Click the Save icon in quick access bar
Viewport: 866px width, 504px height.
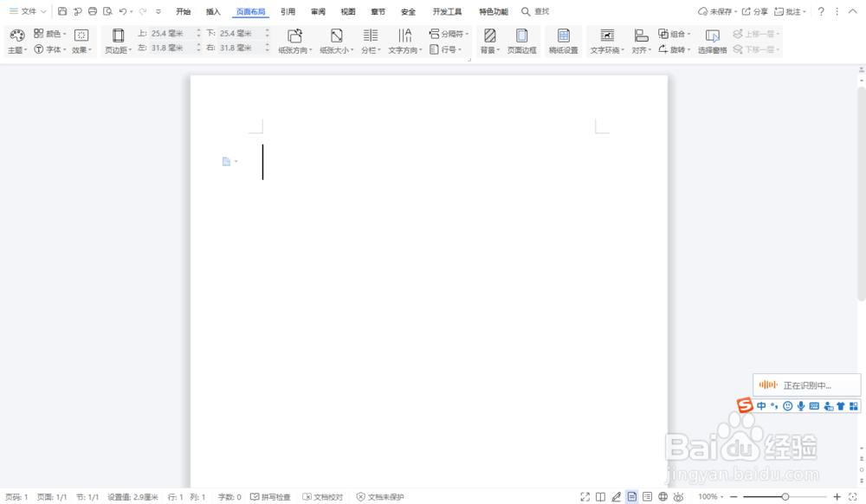(62, 11)
